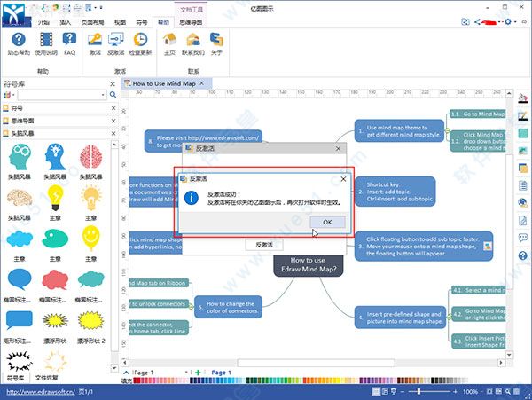The image size is (532, 400).
Task: Open the quick access toolbar dropdown arrow
Action: [101, 7]
